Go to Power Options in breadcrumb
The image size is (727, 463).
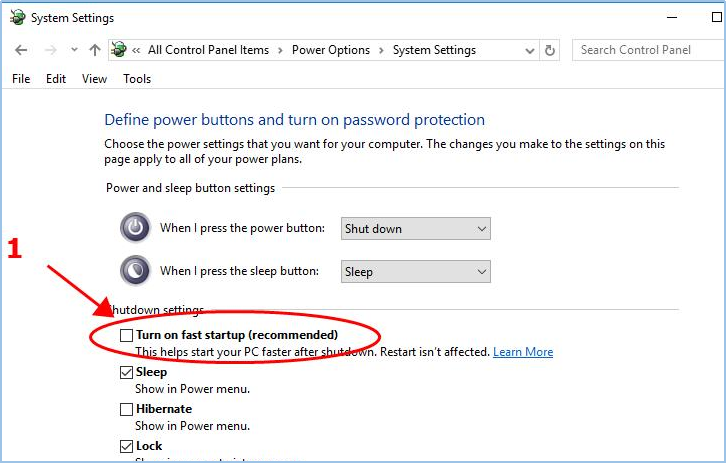pyautogui.click(x=330, y=50)
